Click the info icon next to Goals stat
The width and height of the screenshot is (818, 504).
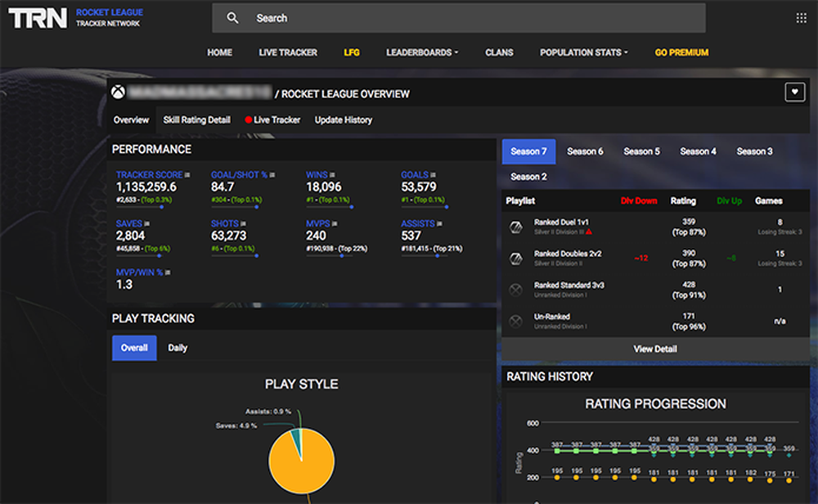pos(432,173)
